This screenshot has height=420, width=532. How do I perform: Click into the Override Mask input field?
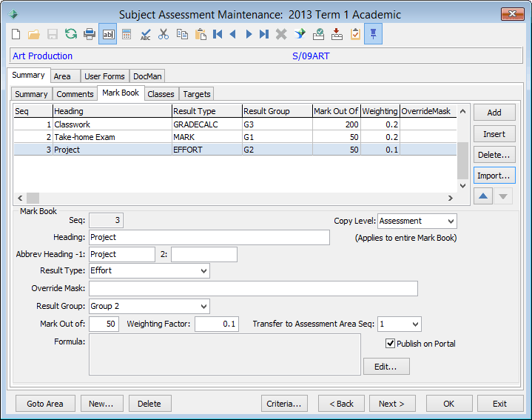coord(253,289)
